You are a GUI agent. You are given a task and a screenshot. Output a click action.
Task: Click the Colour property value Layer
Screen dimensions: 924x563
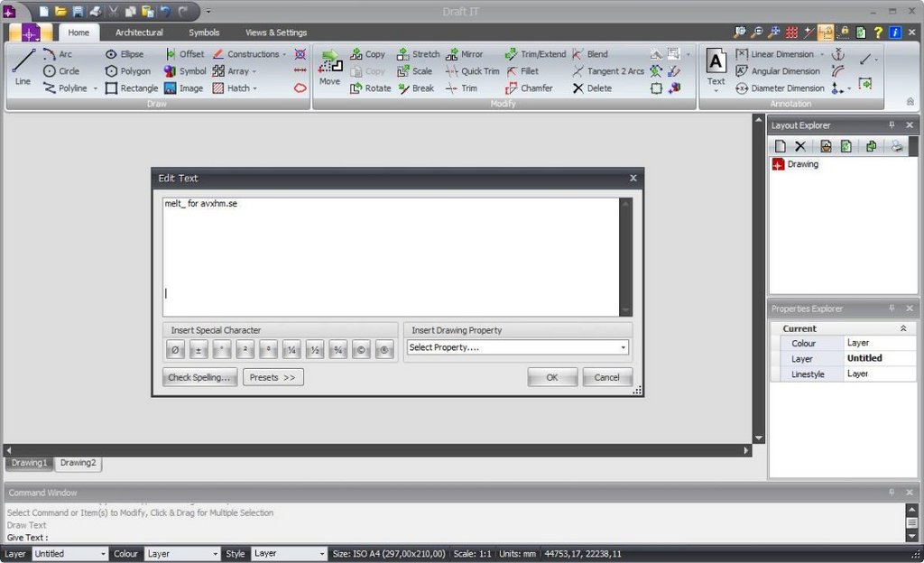pyautogui.click(x=879, y=343)
